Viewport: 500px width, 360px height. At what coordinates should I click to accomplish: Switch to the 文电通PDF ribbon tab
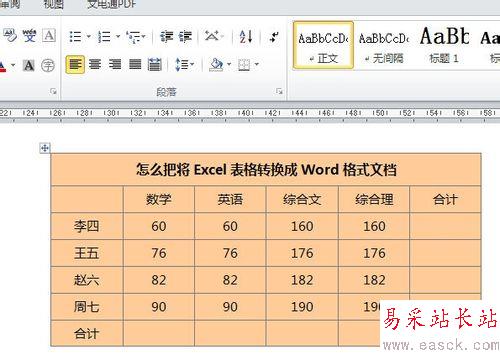coord(112,4)
